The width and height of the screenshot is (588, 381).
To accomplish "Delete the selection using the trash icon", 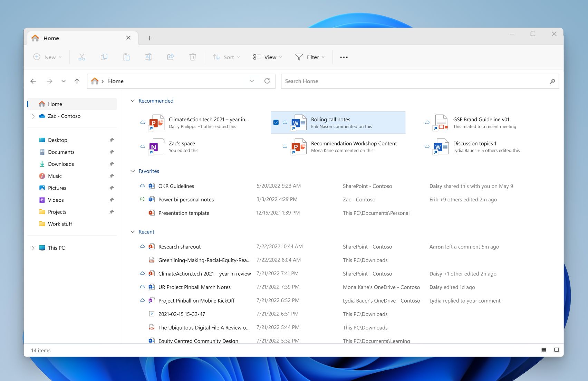I will 193,57.
